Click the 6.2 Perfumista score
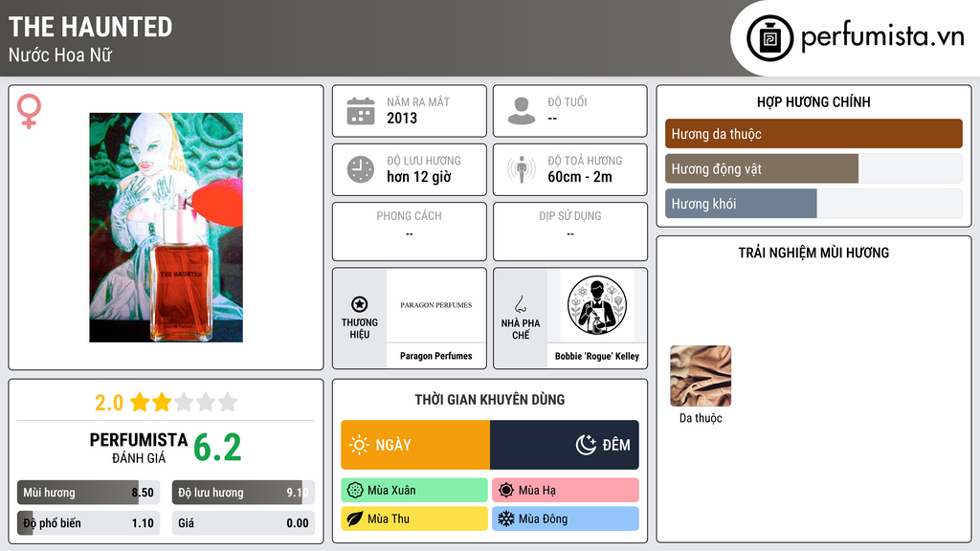The image size is (980, 551). [217, 448]
